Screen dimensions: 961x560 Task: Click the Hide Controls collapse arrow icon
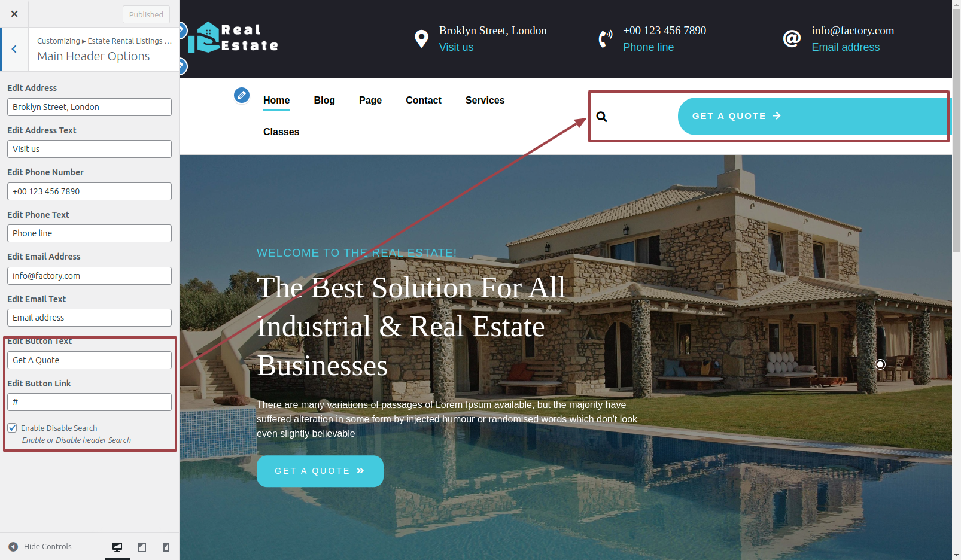[13, 547]
